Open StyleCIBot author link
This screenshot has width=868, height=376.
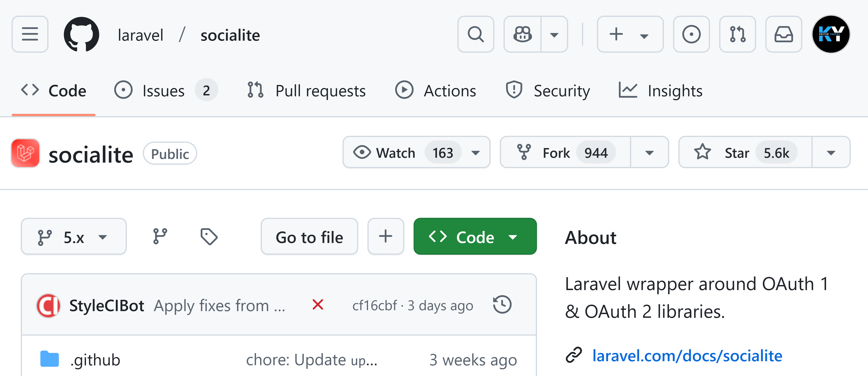coord(107,306)
